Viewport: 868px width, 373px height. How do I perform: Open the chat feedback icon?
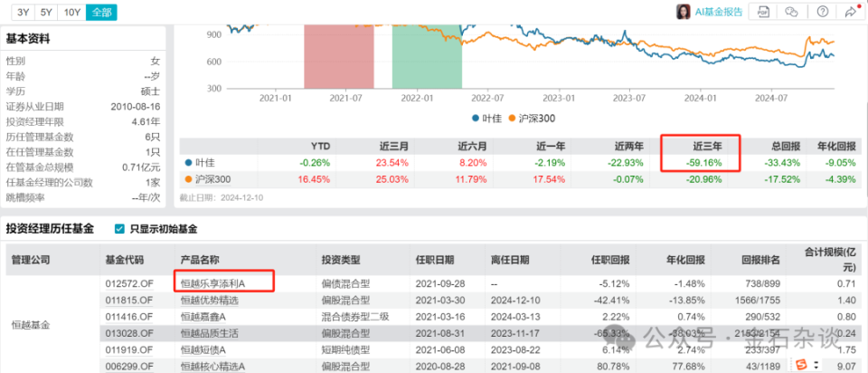click(x=792, y=12)
